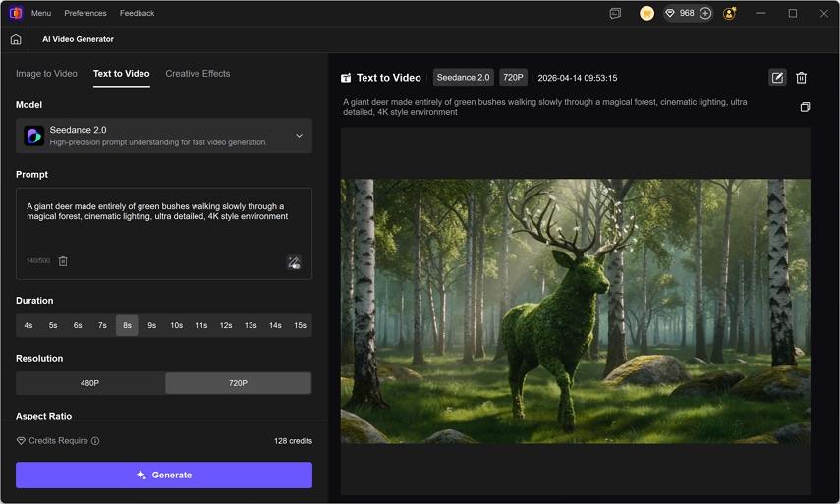Click the add credits plus icon
This screenshot has width=840, height=504.
(x=704, y=14)
